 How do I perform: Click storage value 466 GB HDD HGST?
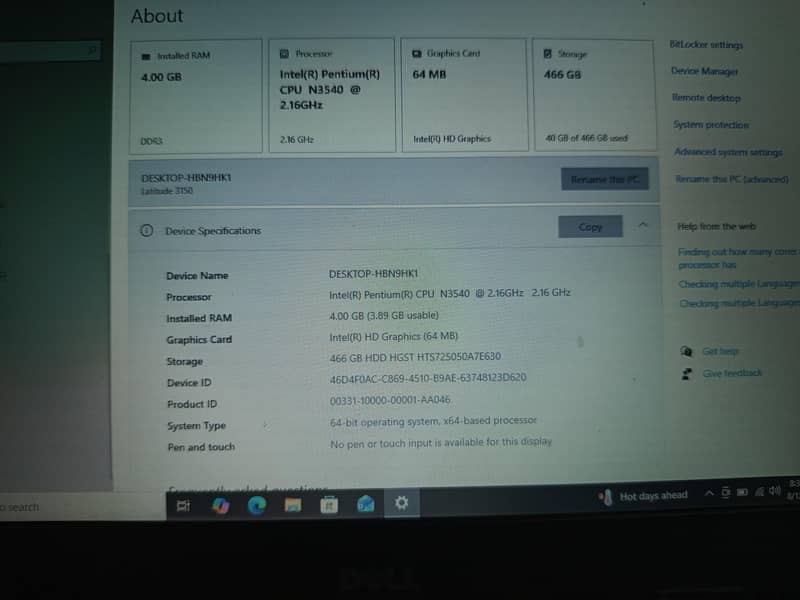coord(415,357)
